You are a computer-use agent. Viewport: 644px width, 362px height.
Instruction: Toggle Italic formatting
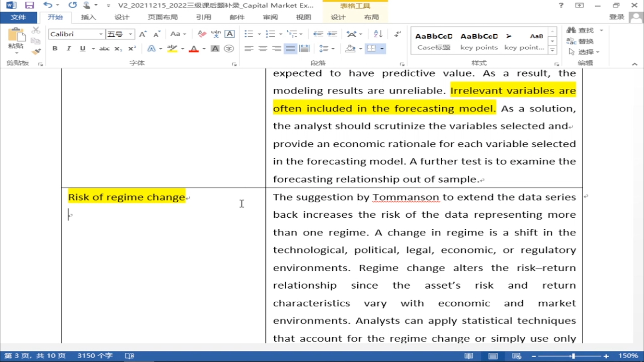pyautogui.click(x=69, y=49)
